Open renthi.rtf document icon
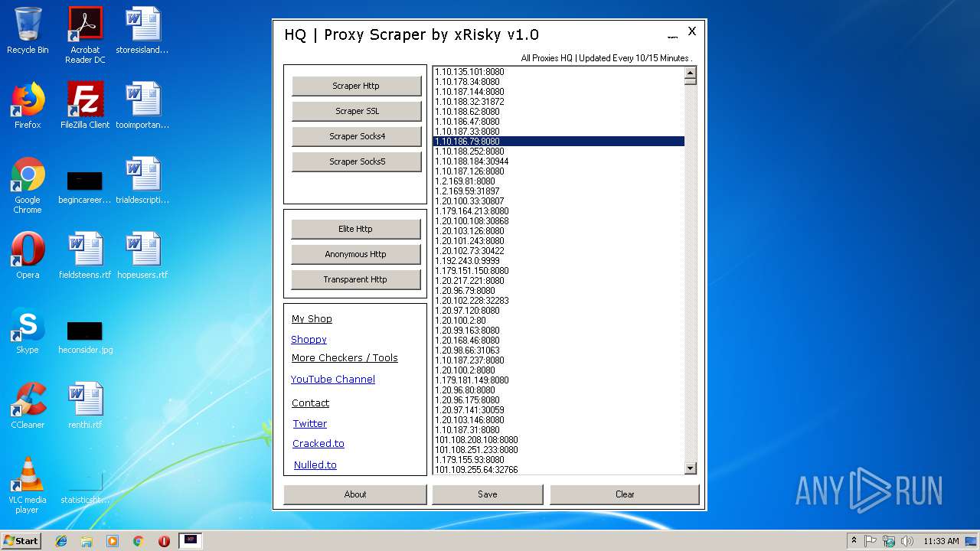Image resolution: width=980 pixels, height=551 pixels. (x=85, y=405)
